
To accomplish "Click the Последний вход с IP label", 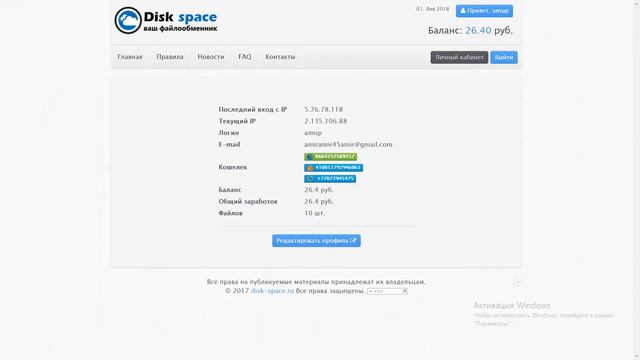I will (253, 109).
